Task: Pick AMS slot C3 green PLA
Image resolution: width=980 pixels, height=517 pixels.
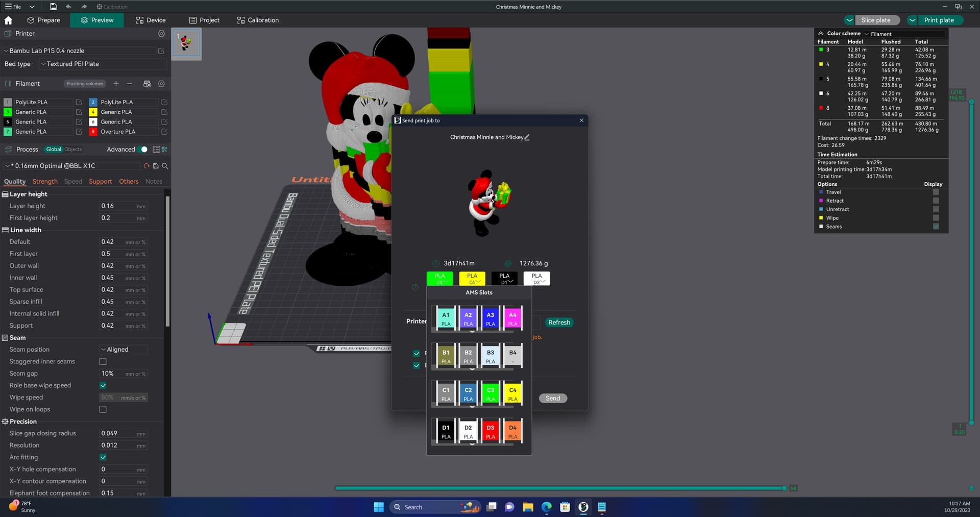Action: point(491,394)
